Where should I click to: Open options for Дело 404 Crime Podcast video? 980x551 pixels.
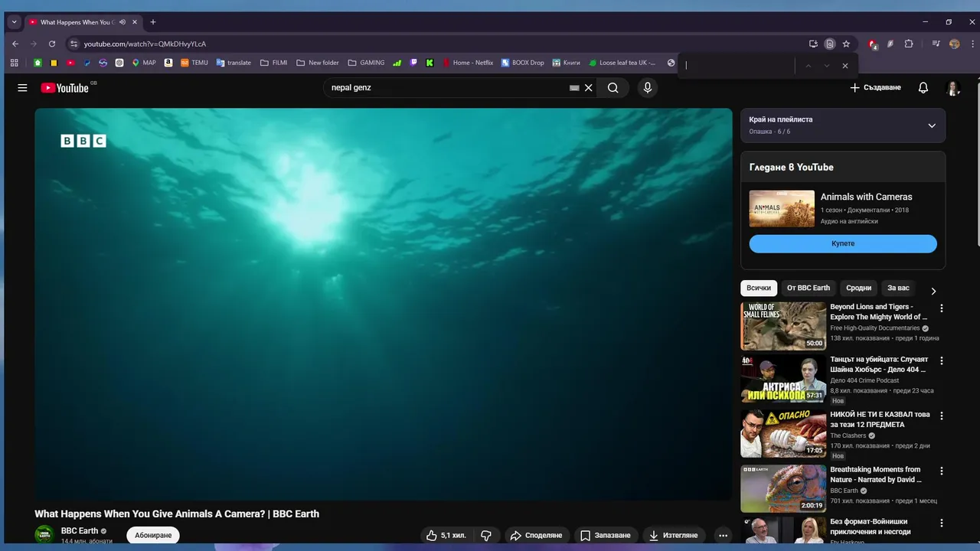[x=942, y=360]
